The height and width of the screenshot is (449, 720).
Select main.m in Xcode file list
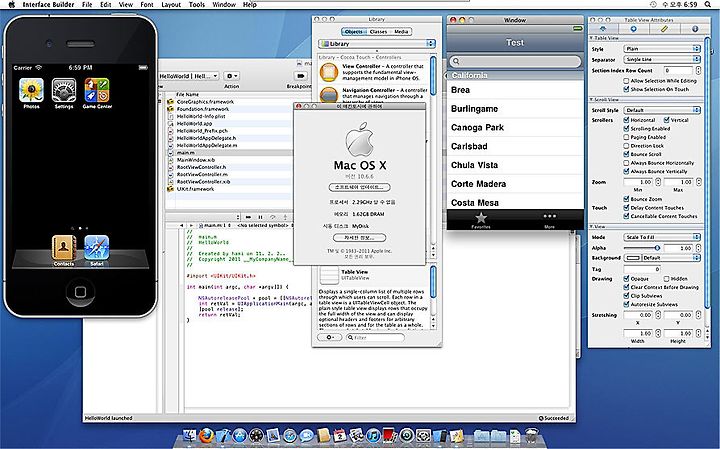pyautogui.click(x=229, y=152)
